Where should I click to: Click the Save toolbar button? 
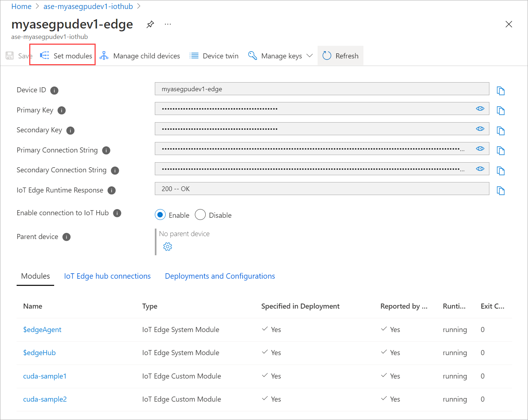tap(19, 56)
